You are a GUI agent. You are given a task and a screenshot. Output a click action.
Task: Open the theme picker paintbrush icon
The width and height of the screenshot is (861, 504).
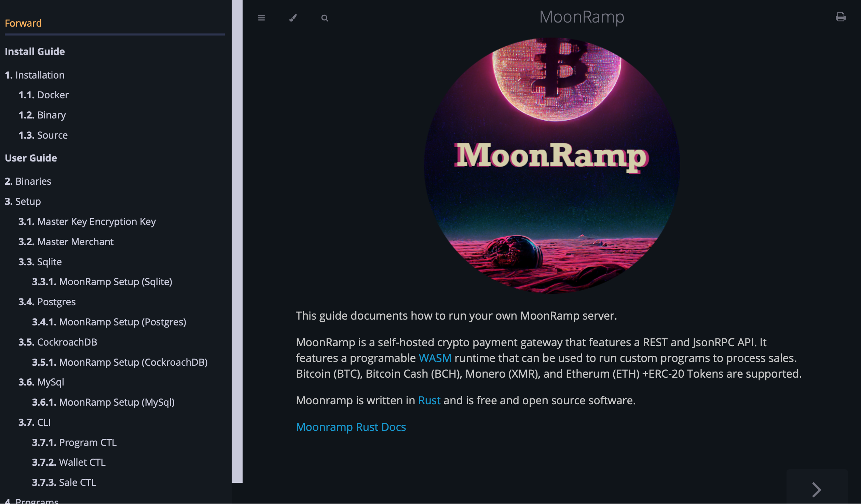[x=293, y=18]
